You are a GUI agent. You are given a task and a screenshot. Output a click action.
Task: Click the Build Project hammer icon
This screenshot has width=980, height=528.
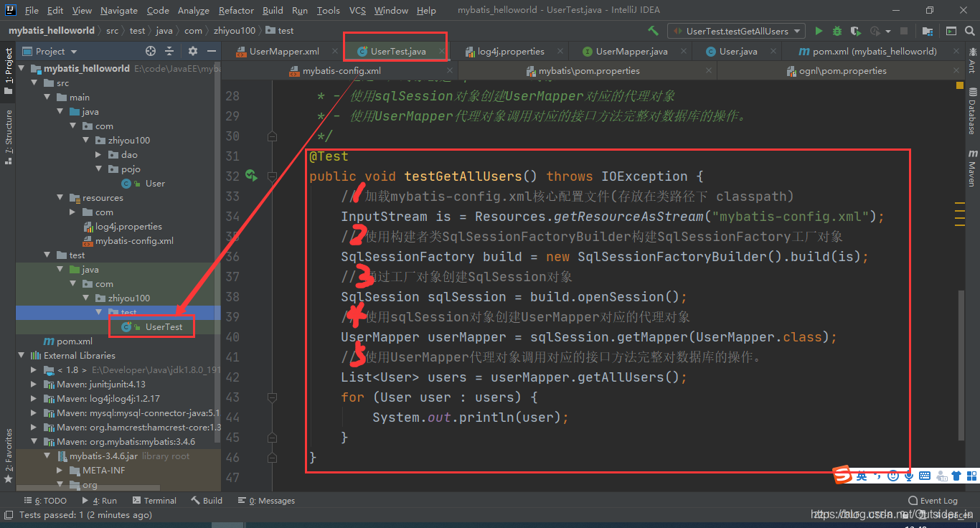tap(653, 31)
